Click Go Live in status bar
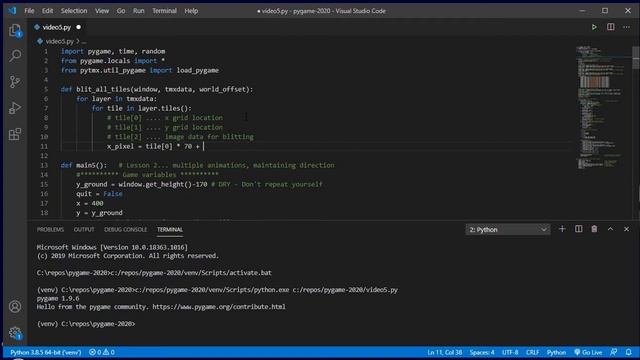 coord(588,352)
